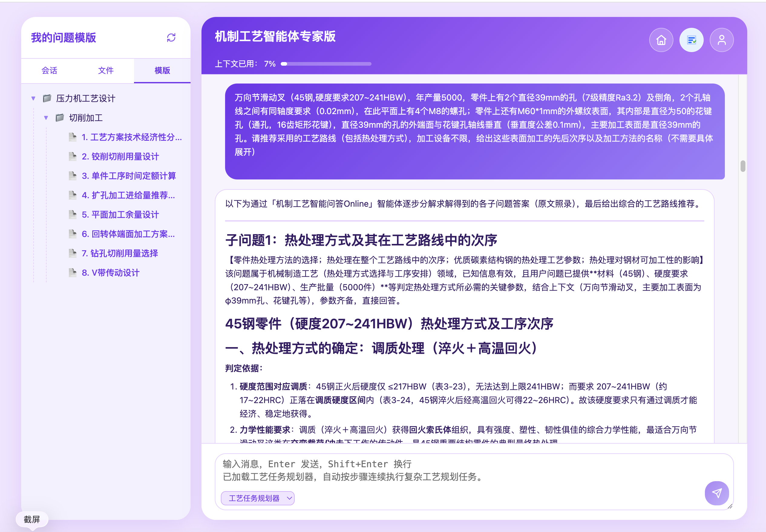Click file icon beside 回转体端面加工方案
The height and width of the screenshot is (532, 766).
click(72, 234)
